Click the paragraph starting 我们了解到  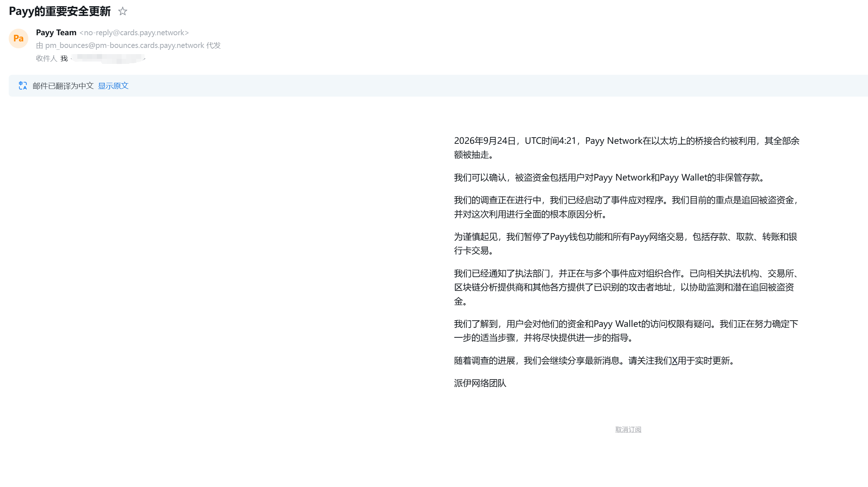pyautogui.click(x=626, y=331)
